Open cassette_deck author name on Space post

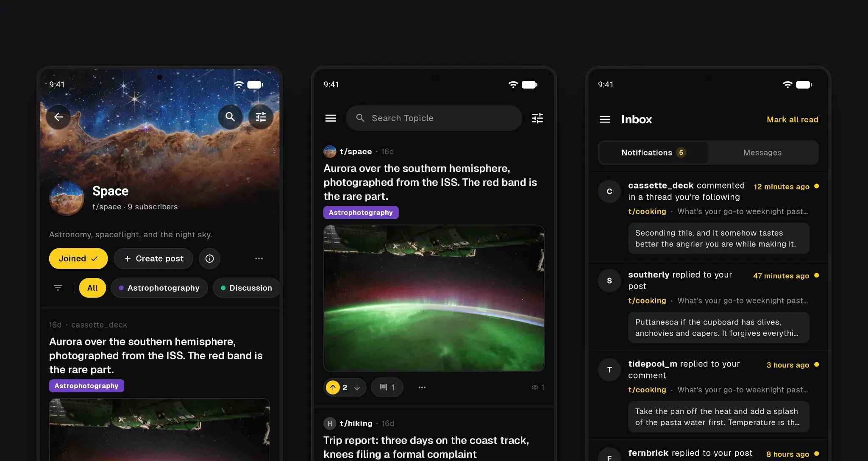(x=99, y=325)
